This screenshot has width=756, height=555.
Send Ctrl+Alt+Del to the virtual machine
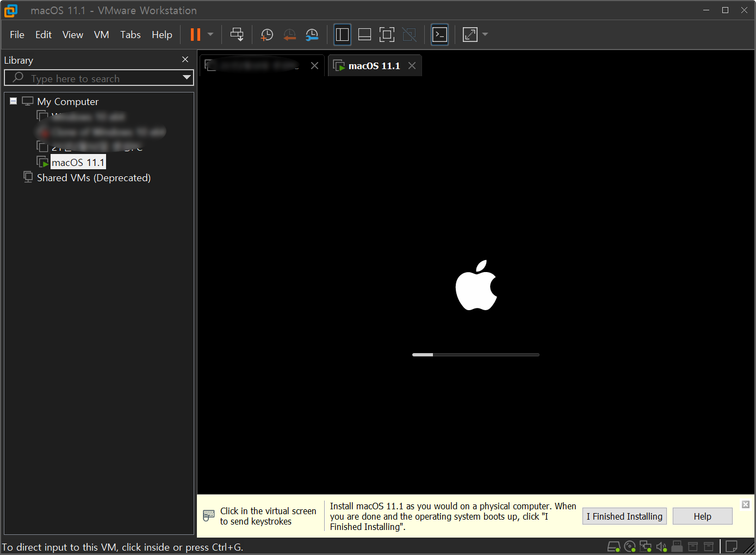(x=237, y=35)
